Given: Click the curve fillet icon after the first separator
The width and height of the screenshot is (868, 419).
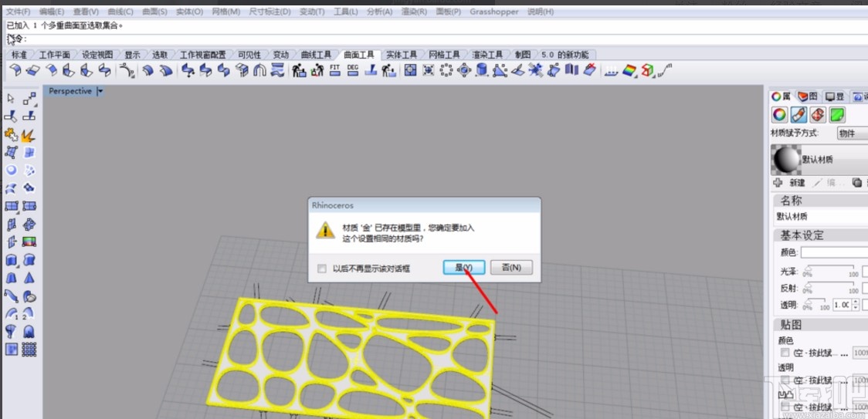Looking at the screenshot, I should 127,70.
